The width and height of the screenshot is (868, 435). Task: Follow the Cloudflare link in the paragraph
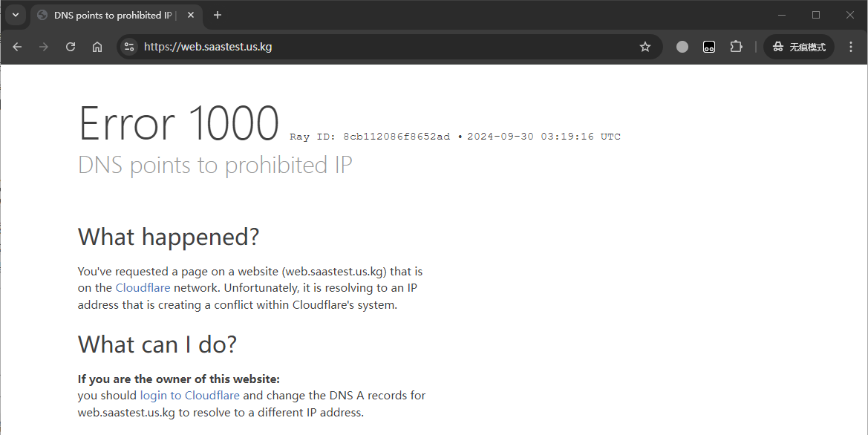pyautogui.click(x=143, y=288)
